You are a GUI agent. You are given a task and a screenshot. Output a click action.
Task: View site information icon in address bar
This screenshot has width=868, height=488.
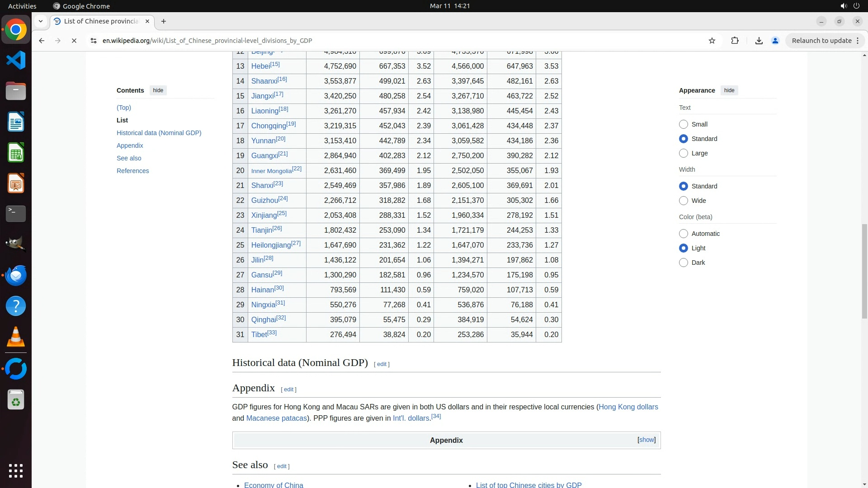pyautogui.click(x=93, y=41)
